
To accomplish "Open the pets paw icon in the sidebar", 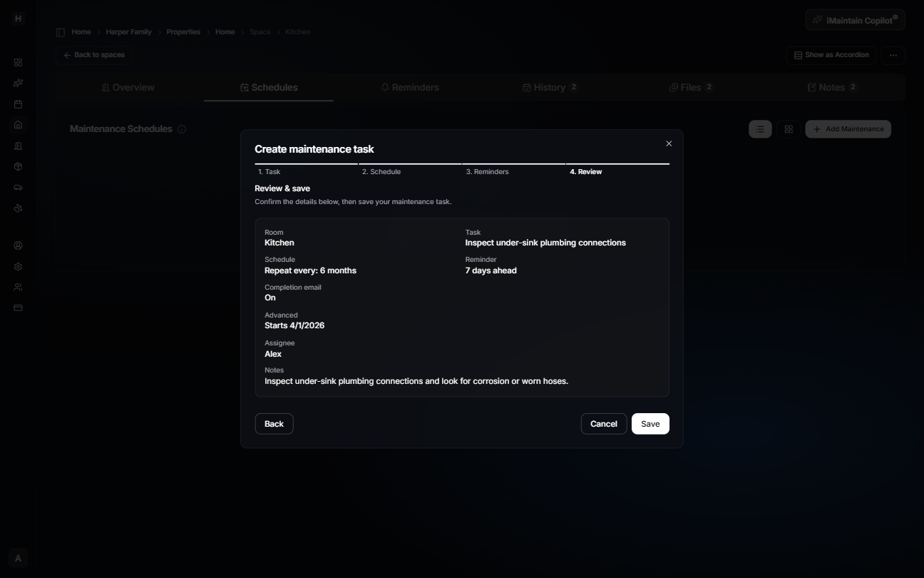I will (x=18, y=208).
